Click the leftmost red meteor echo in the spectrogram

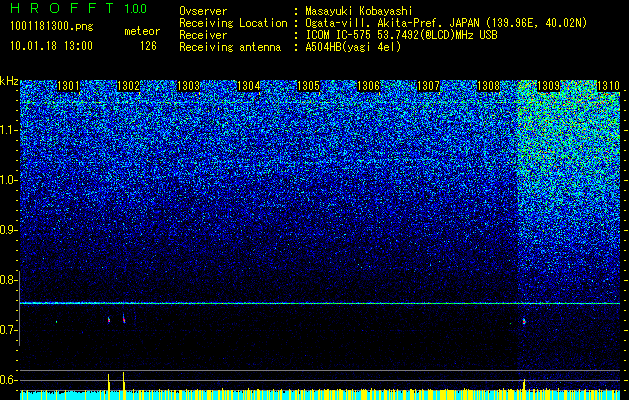click(x=109, y=320)
